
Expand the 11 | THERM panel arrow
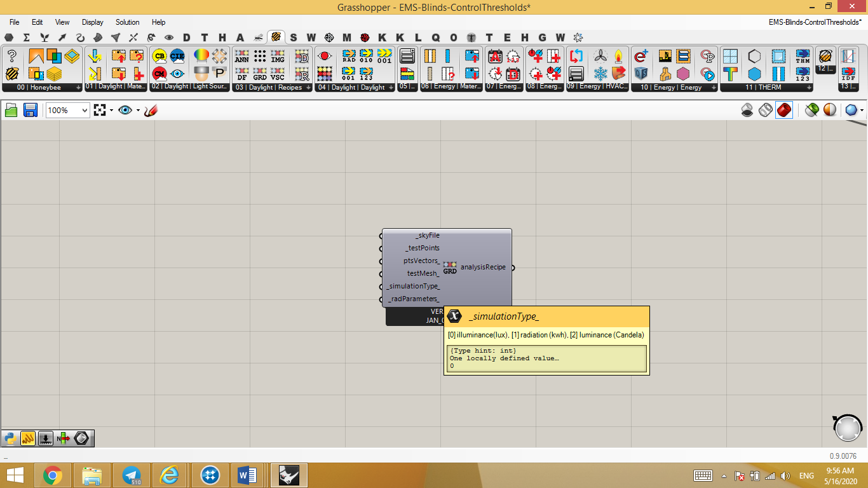click(810, 88)
